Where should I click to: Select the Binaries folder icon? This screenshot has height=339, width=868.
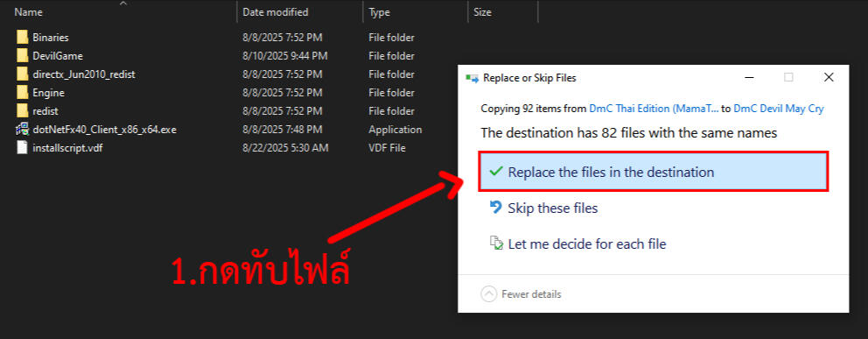click(x=22, y=38)
